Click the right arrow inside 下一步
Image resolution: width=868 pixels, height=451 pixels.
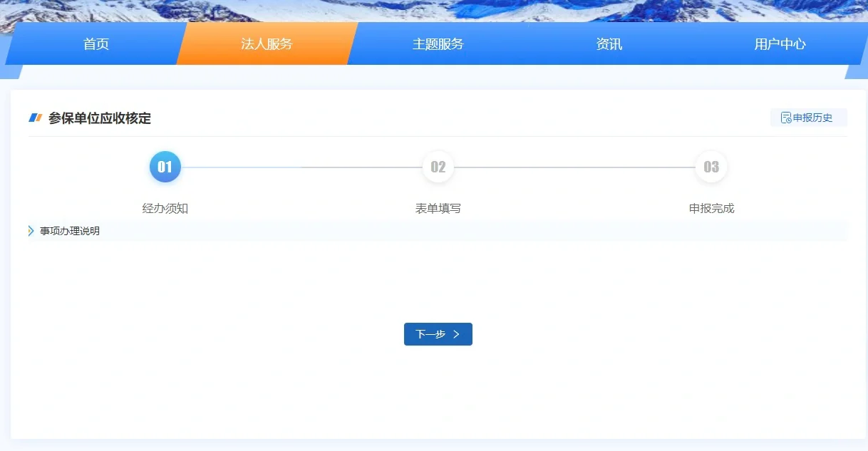pyautogui.click(x=456, y=334)
